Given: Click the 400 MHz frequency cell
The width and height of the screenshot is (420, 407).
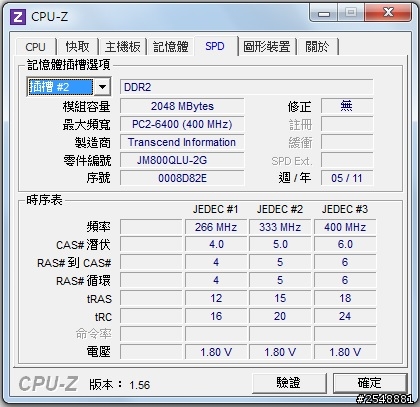Looking at the screenshot, I should (345, 227).
